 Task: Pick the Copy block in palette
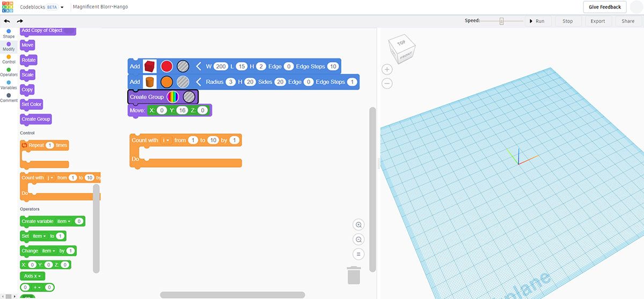click(27, 89)
